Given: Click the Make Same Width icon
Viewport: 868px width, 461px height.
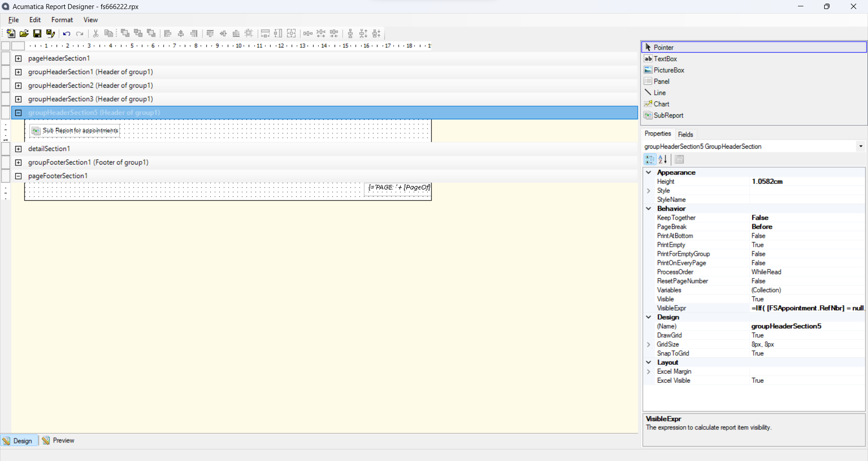Looking at the screenshot, I should point(265,33).
